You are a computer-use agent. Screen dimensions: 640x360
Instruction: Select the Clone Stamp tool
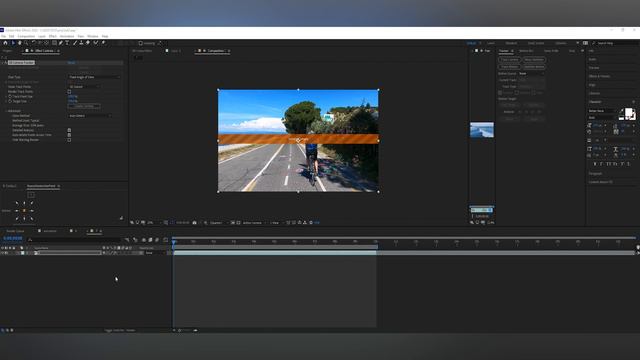tap(81, 43)
